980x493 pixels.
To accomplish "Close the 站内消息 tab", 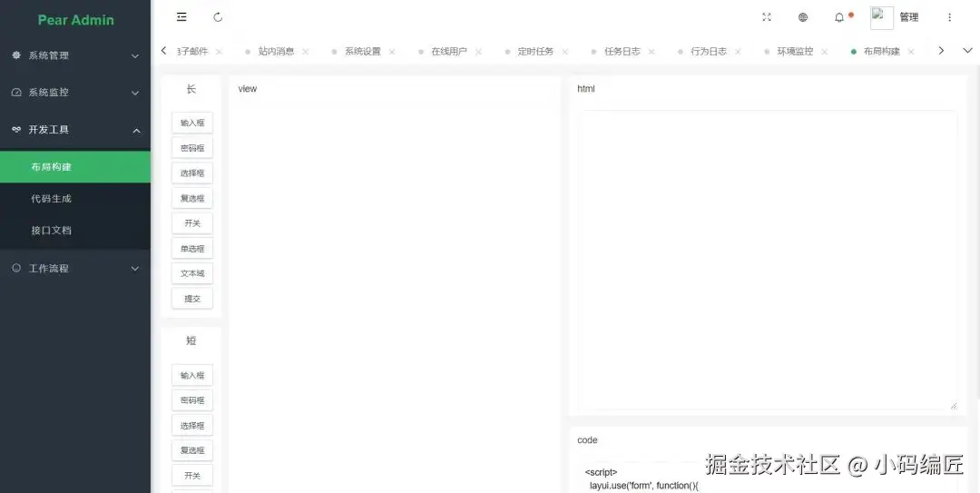I will click(306, 52).
